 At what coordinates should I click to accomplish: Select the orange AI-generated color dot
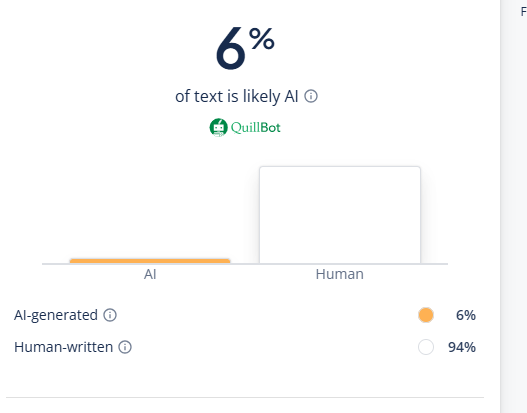(426, 315)
